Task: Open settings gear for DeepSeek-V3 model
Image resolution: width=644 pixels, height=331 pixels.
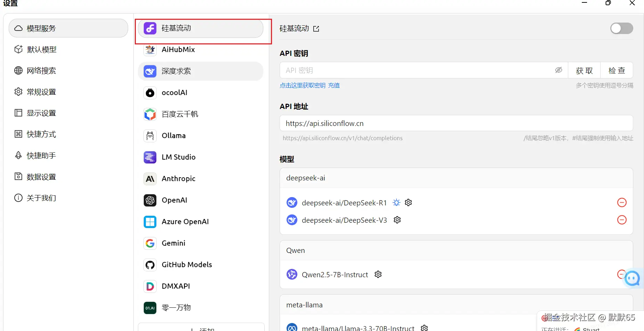Action: click(397, 220)
